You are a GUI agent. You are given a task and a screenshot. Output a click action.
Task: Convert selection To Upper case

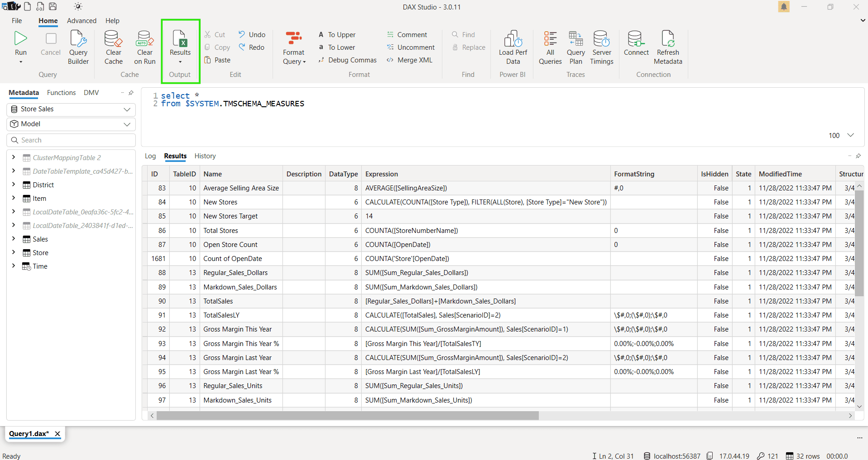[337, 34]
